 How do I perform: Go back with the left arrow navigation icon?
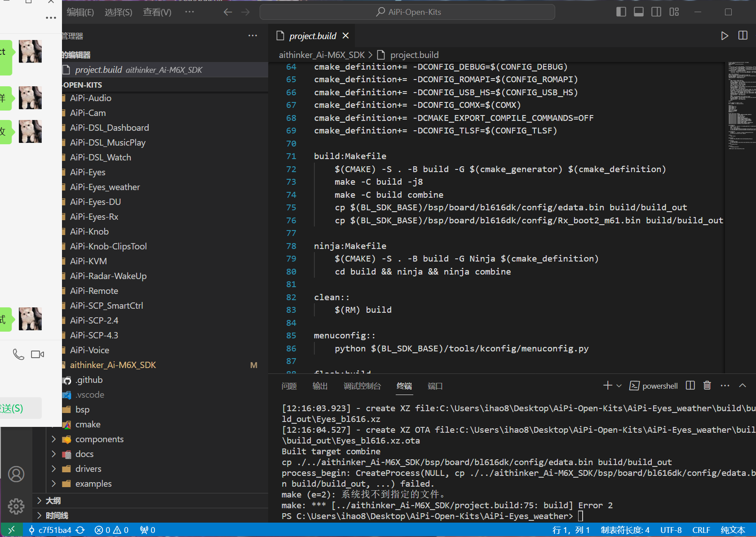228,12
